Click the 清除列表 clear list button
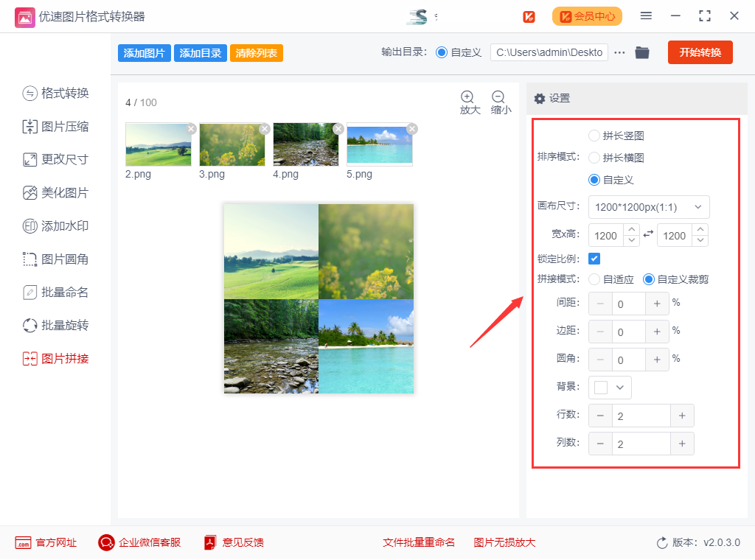Screen dimensions: 755x560 pos(256,53)
